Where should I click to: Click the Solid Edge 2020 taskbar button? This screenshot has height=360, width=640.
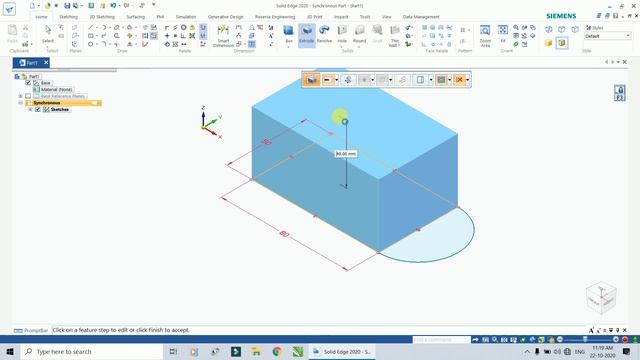pyautogui.click(x=342, y=351)
